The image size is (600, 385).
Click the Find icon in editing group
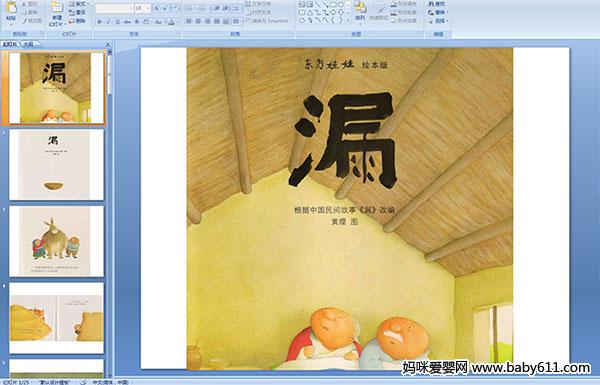click(x=437, y=4)
